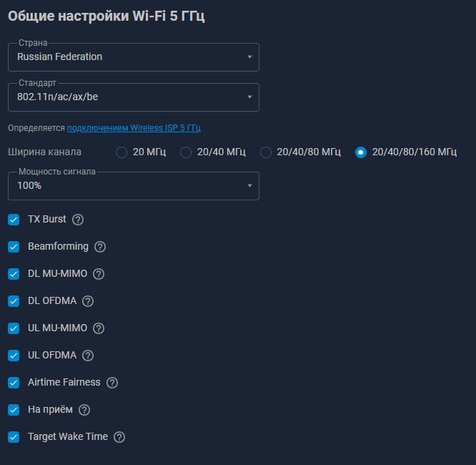Open the Beamforming help tooltip icon
Screen dimensions: 476x465
(x=100, y=247)
